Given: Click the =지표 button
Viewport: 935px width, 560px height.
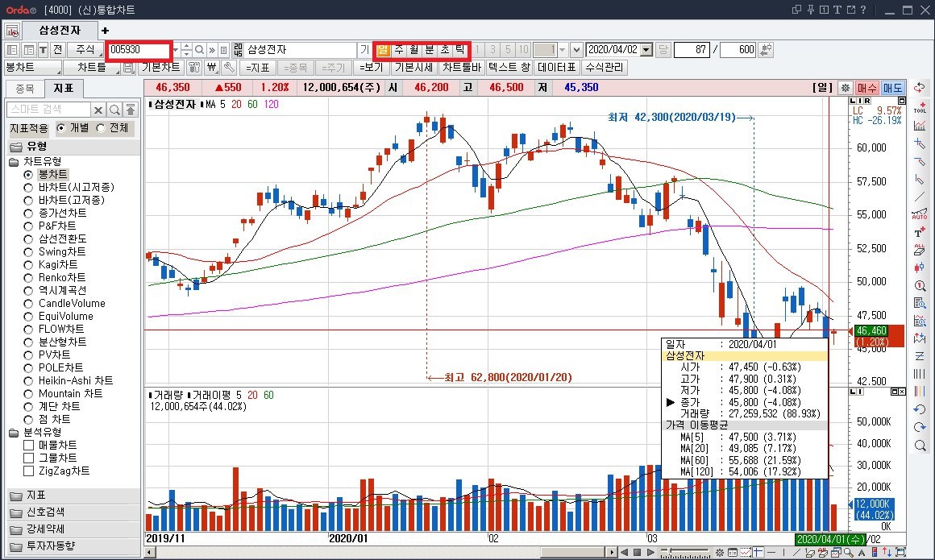Looking at the screenshot, I should pyautogui.click(x=258, y=68).
